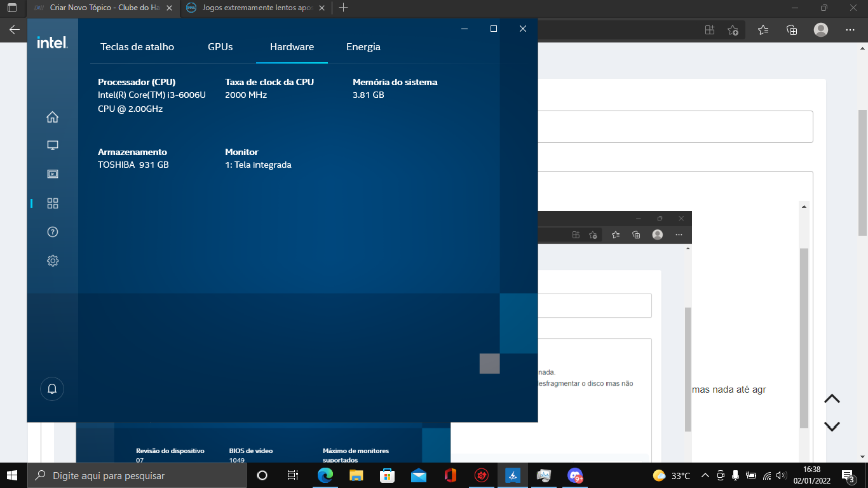Open the volume control in tray
The width and height of the screenshot is (868, 488).
point(782,475)
